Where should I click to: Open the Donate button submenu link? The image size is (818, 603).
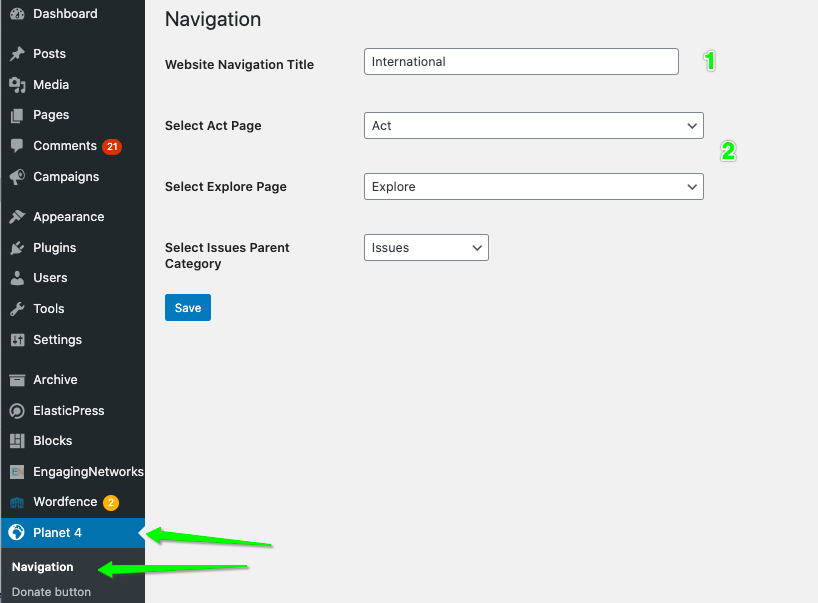(x=51, y=592)
